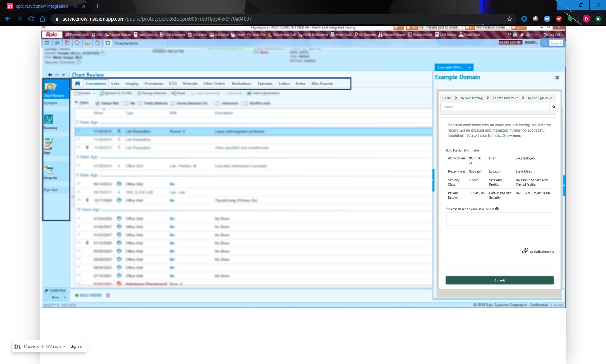Toggle the Default filter checkbox

point(97,103)
